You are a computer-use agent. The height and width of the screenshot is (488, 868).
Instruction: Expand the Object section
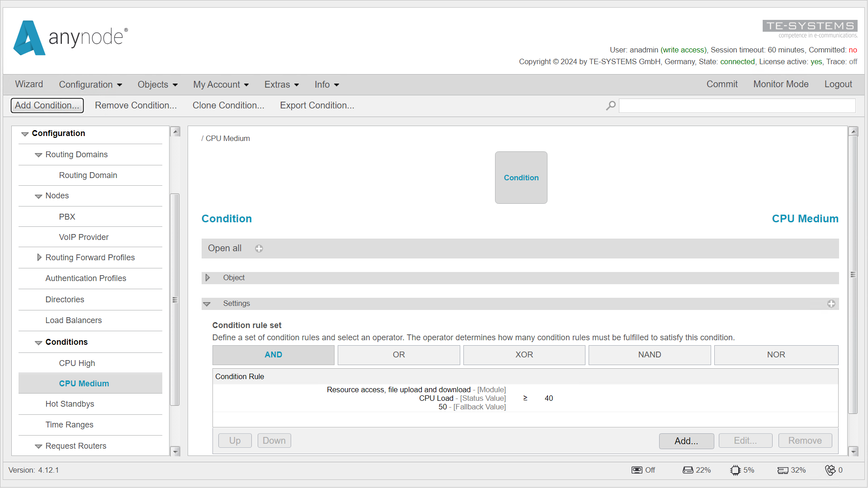pos(208,277)
